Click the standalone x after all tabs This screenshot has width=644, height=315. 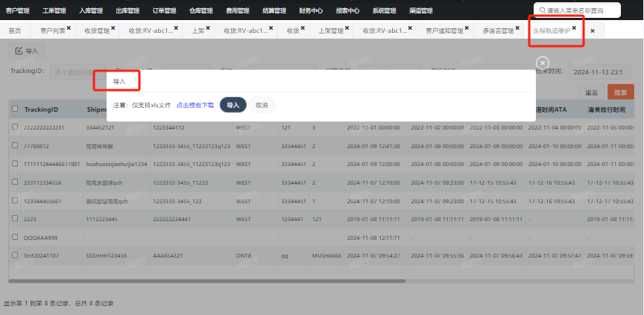[593, 31]
